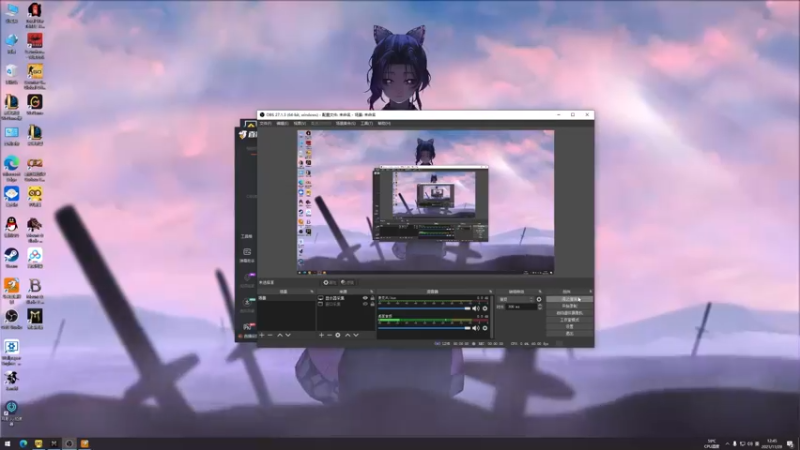Select the OBS Studio desktop shortcut
This screenshot has height=450, width=800.
(12, 319)
